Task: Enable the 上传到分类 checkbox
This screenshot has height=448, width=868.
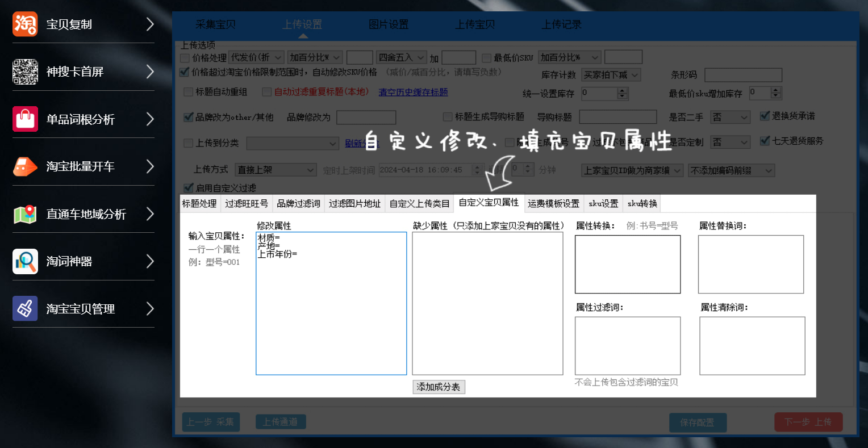Action: [x=189, y=143]
